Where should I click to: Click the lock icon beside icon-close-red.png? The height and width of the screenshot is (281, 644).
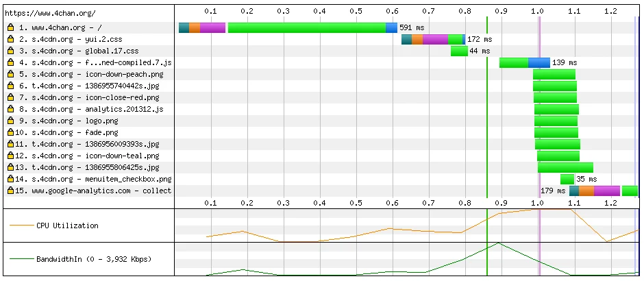(11, 98)
